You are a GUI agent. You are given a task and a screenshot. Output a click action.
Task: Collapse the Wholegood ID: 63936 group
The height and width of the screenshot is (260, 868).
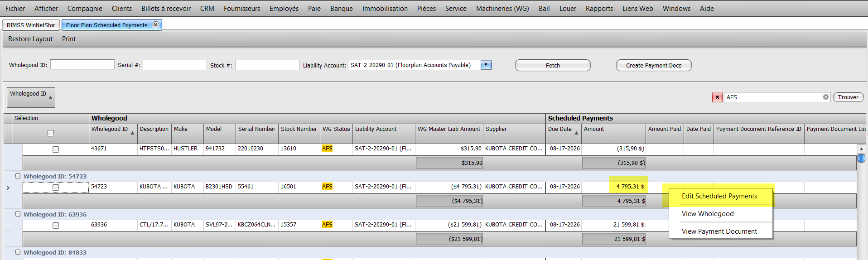tap(18, 214)
